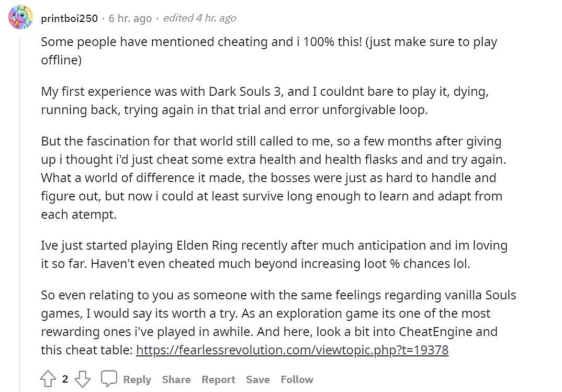Click the Reply text label
Screen dimensions: 562x392
[x=137, y=380]
